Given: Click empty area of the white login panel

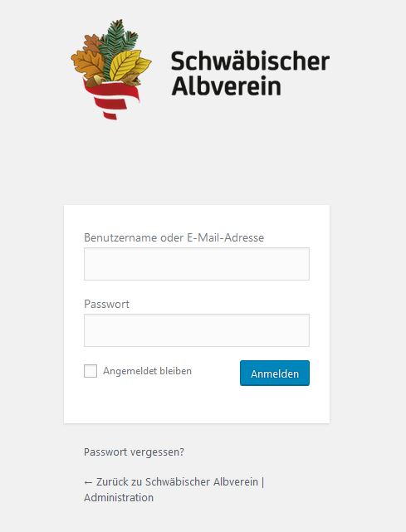Looking at the screenshot, I should click(197, 406).
